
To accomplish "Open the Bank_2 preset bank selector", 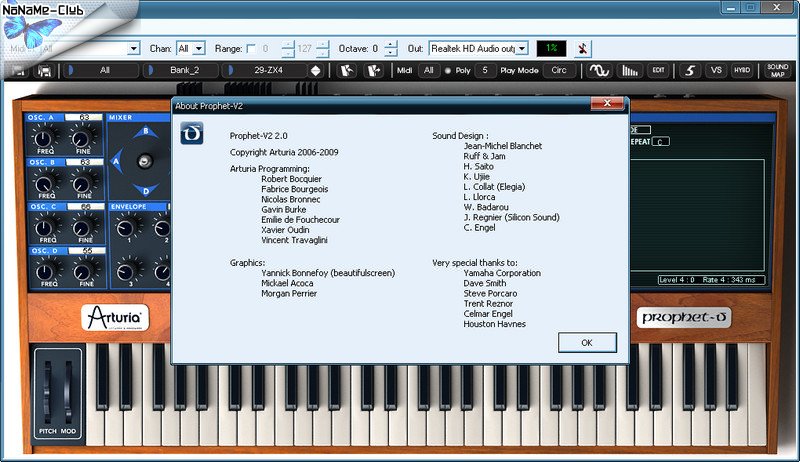I will point(181,71).
